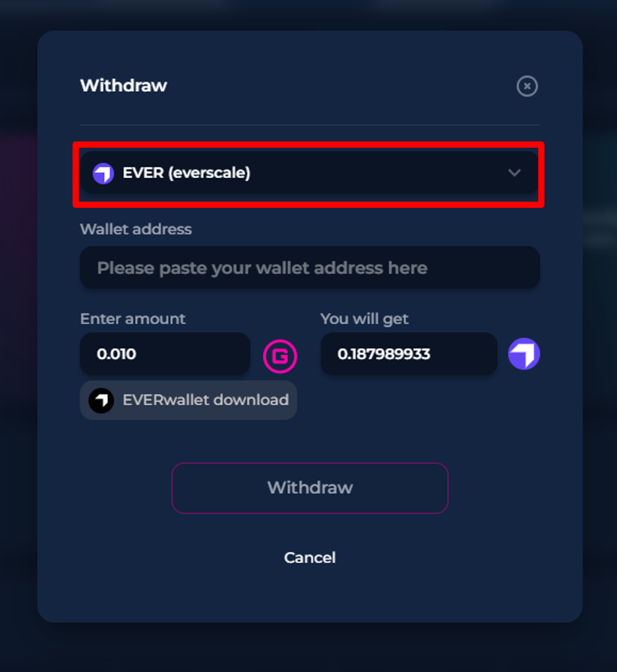Focus the wallet address input field

coord(309,267)
